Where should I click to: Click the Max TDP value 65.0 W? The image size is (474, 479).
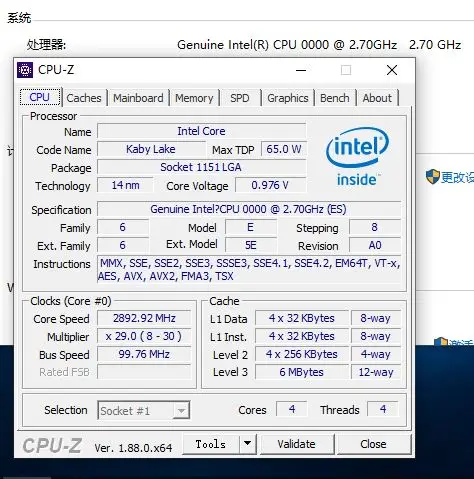click(x=284, y=149)
